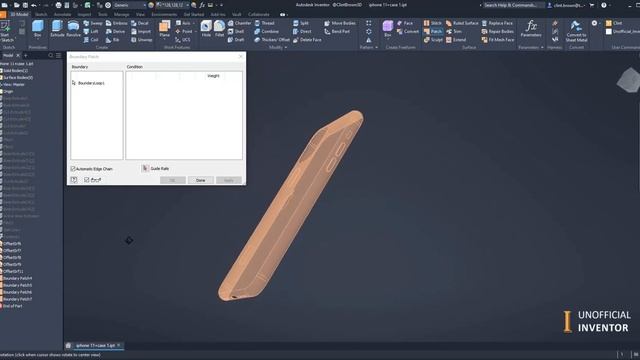Viewport: 640px width, 360px height.
Task: Click the Thread tool
Action: (264, 23)
